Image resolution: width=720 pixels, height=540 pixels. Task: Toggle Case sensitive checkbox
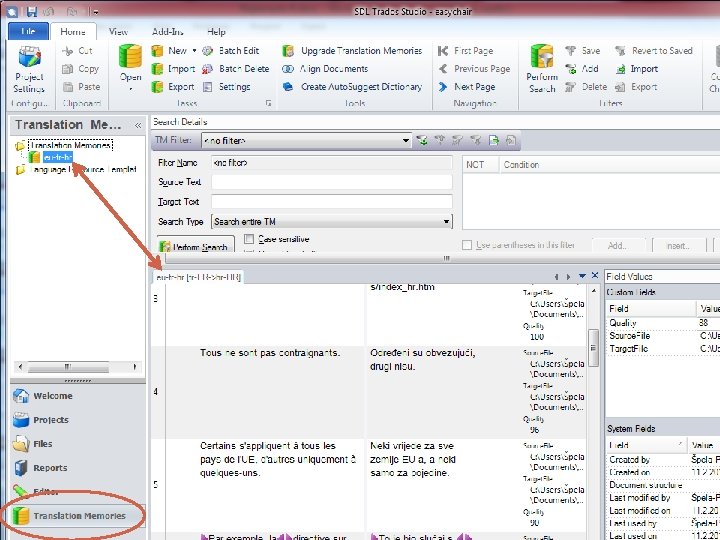[249, 239]
